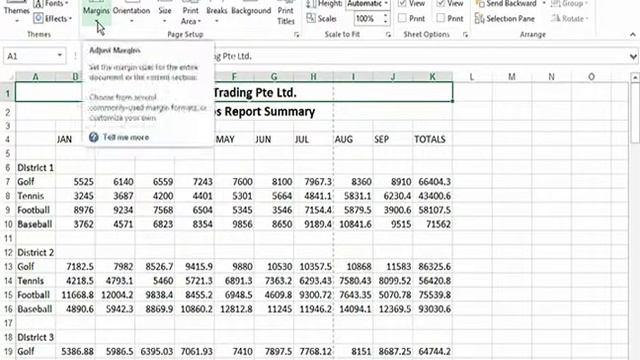Open the Breaks menu

(x=216, y=12)
